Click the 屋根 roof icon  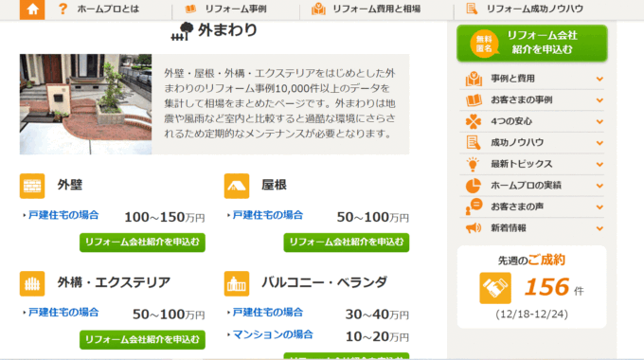pos(237,186)
